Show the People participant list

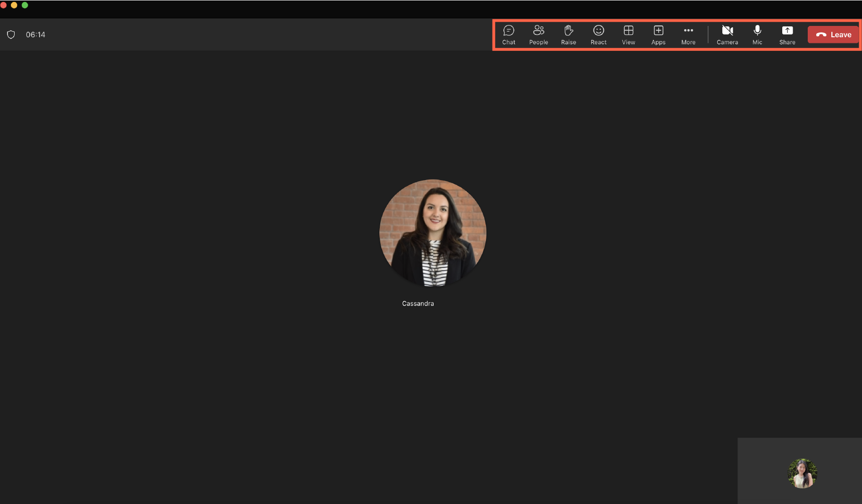pyautogui.click(x=538, y=34)
